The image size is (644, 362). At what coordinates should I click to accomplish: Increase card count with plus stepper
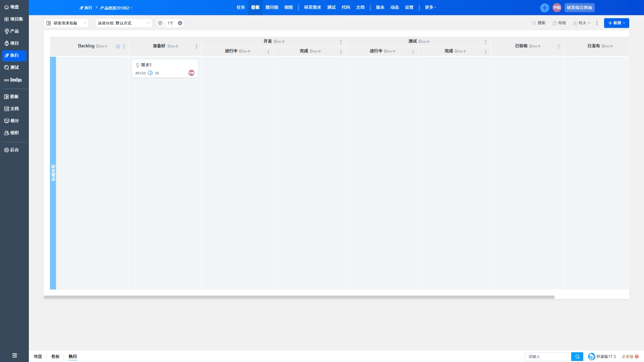180,23
